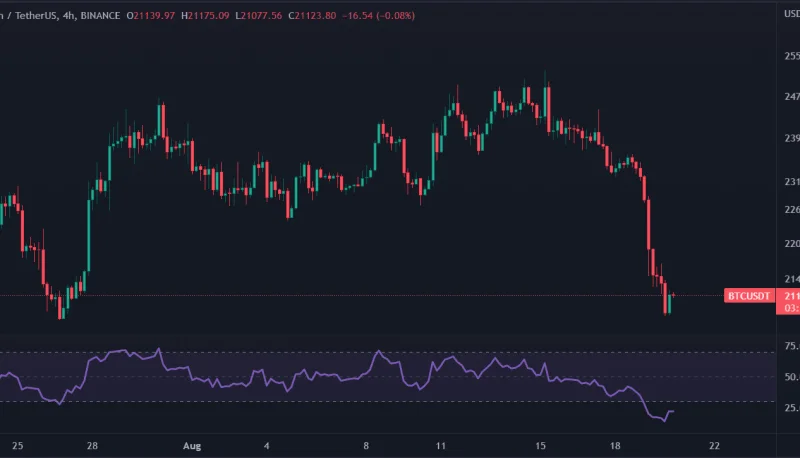Click the 255 label on the price scale

pyautogui.click(x=791, y=56)
